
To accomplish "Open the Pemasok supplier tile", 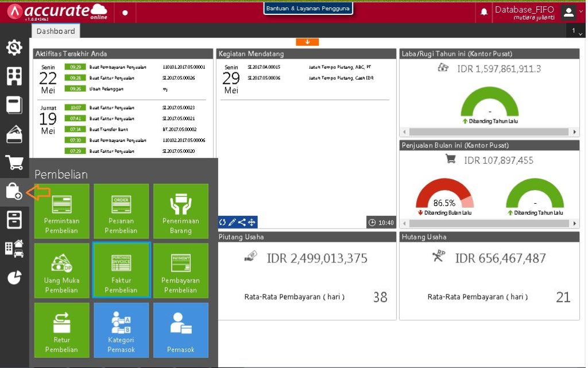I will (181, 330).
